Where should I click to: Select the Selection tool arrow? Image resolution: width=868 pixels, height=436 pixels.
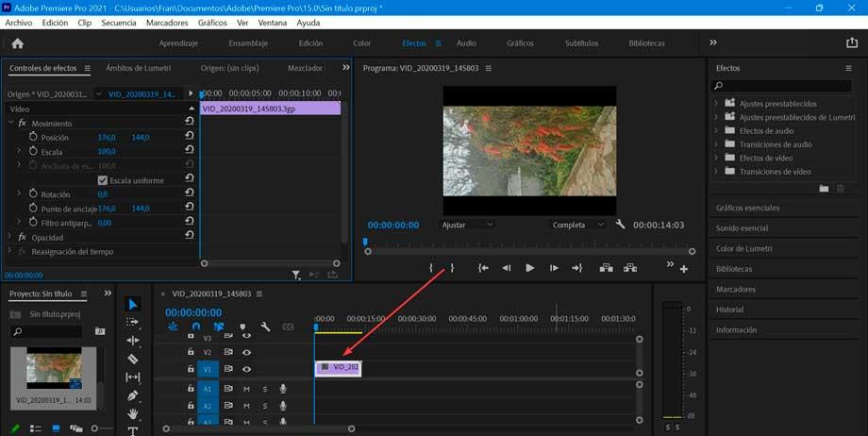133,304
